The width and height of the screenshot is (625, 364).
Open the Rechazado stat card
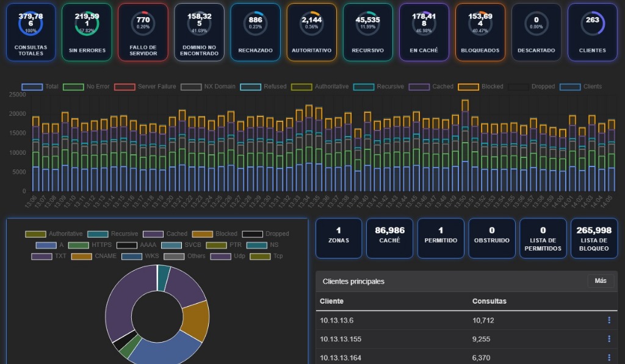256,32
